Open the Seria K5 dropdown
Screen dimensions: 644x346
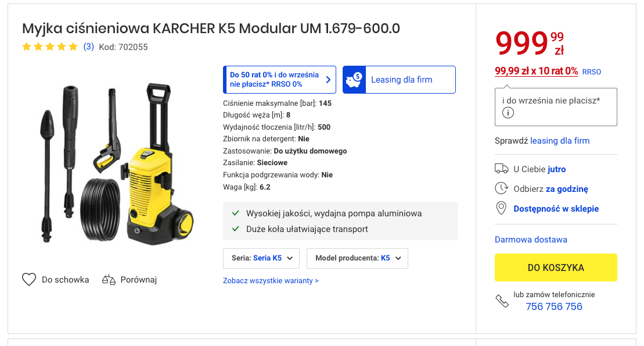[261, 258]
